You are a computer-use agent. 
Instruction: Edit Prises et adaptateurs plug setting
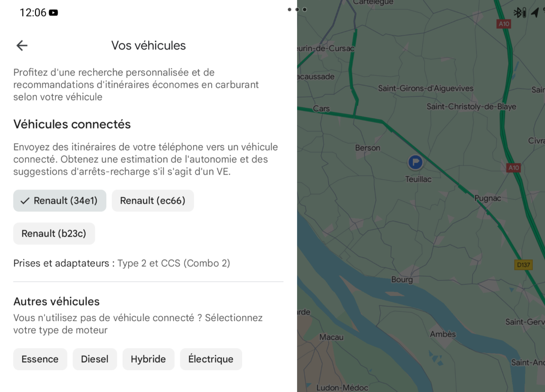(122, 263)
